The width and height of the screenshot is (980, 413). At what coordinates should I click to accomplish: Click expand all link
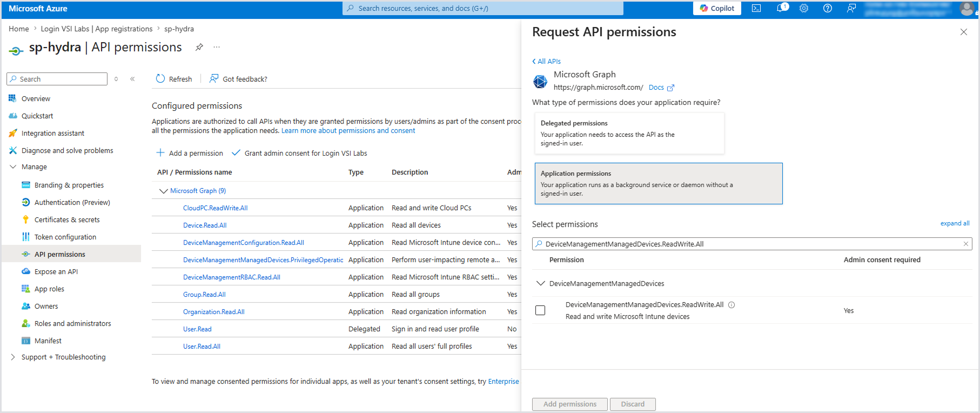pos(955,223)
